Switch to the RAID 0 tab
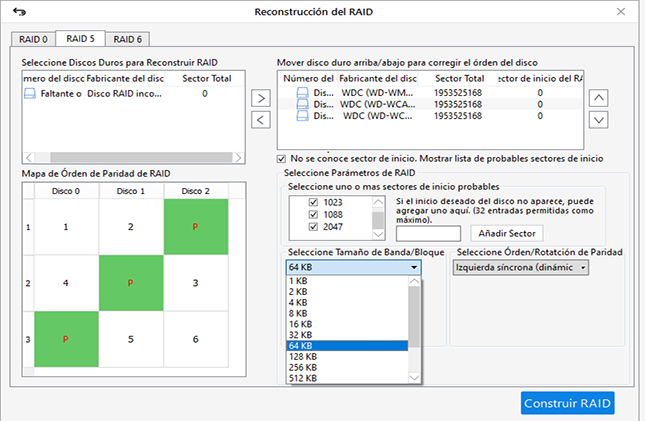The image size is (645, 421). (x=33, y=40)
